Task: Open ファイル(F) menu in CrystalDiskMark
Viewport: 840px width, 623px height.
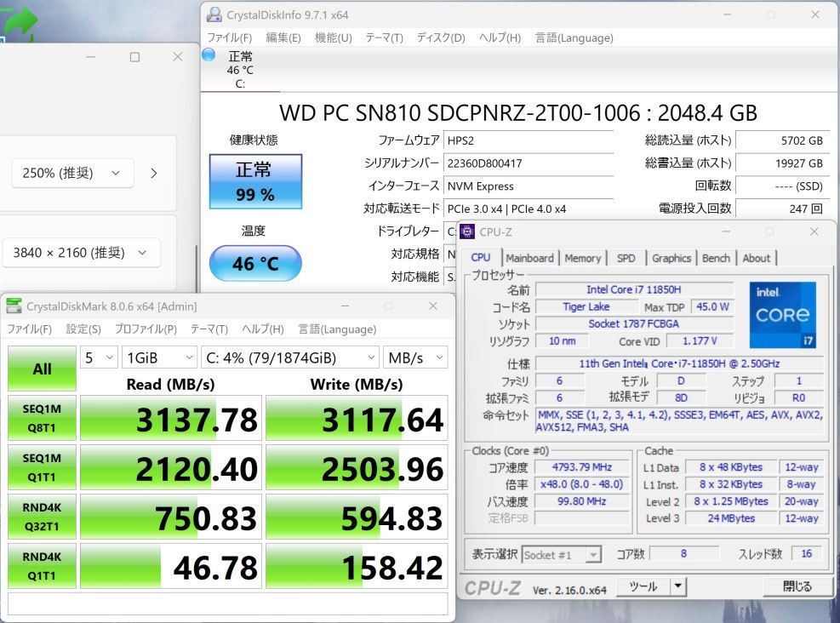Action: click(29, 329)
